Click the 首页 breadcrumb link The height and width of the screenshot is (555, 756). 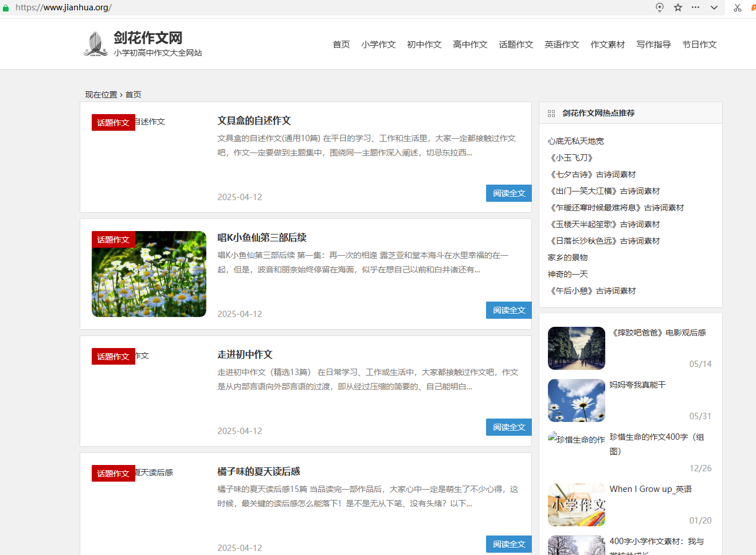(134, 95)
